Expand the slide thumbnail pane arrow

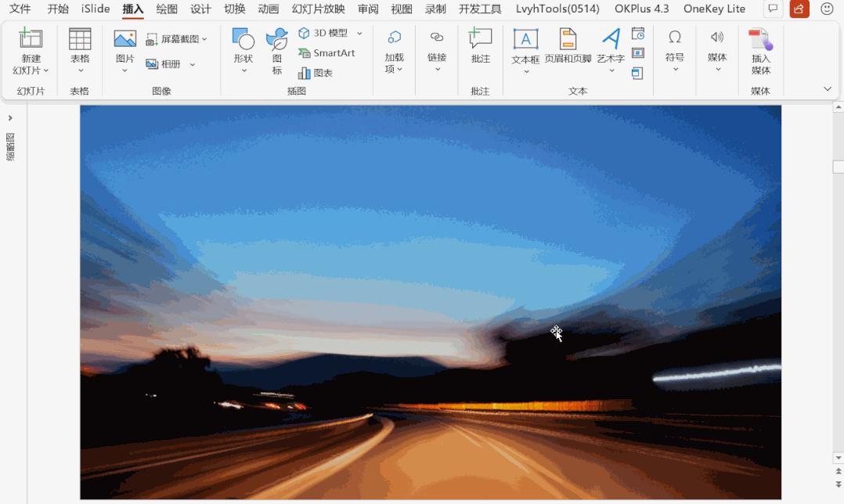10,119
